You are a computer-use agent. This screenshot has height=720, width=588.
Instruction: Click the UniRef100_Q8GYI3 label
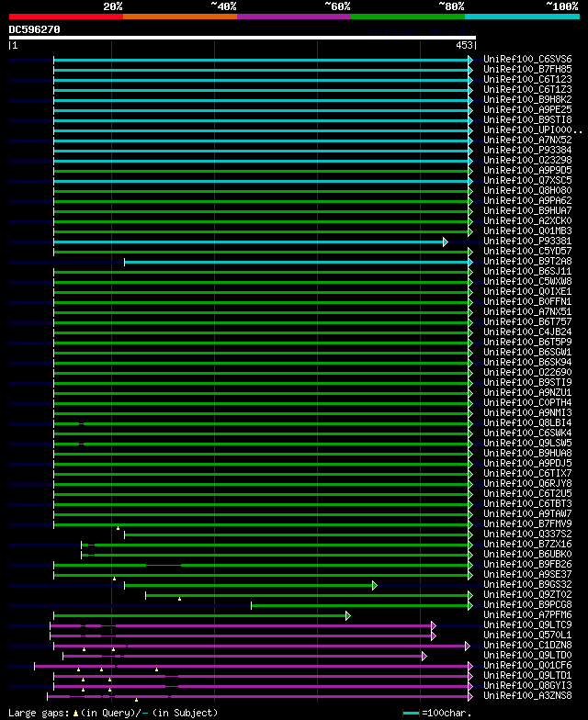tap(527, 685)
